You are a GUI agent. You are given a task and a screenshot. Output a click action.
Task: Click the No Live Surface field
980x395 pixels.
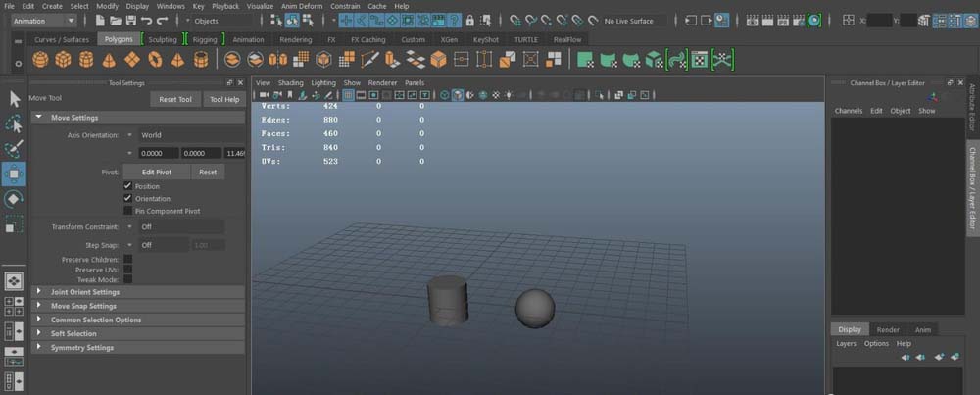[x=634, y=21]
